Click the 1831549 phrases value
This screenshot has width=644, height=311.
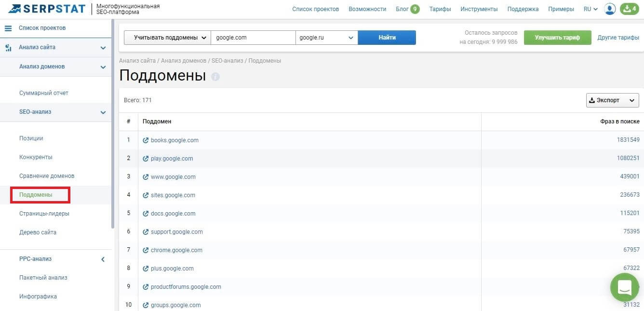[x=628, y=140]
